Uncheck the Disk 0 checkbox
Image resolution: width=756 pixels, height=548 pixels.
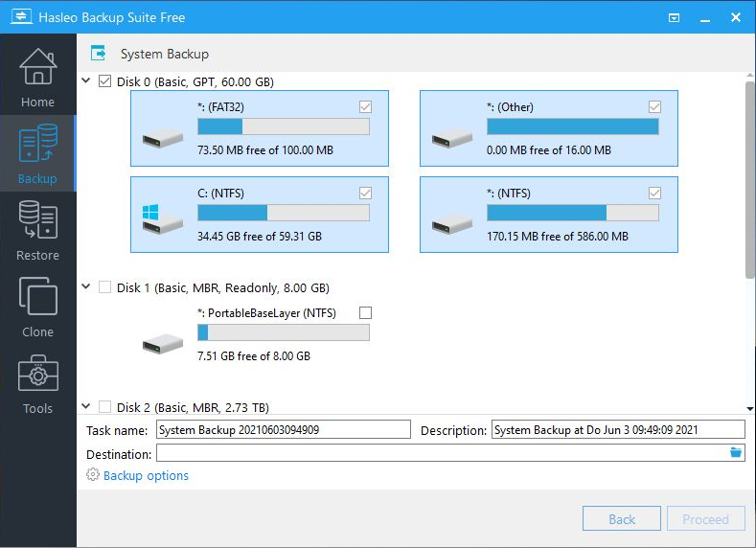pos(104,81)
